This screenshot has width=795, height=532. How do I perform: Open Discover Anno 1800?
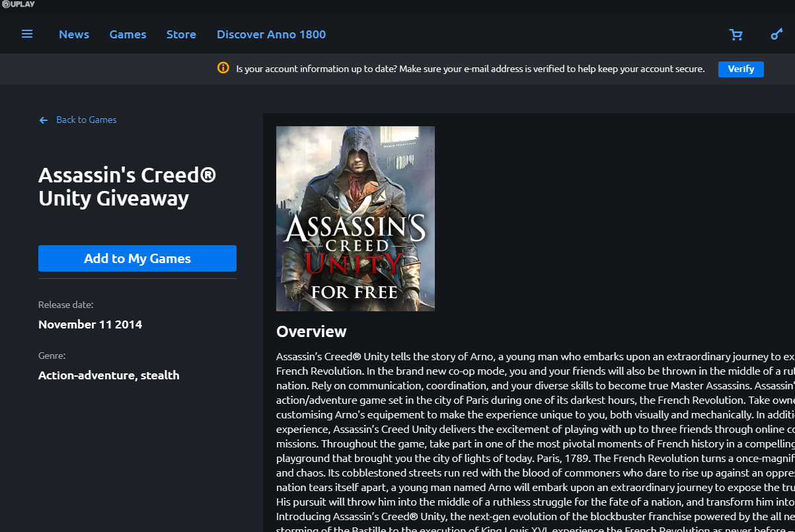point(271,34)
